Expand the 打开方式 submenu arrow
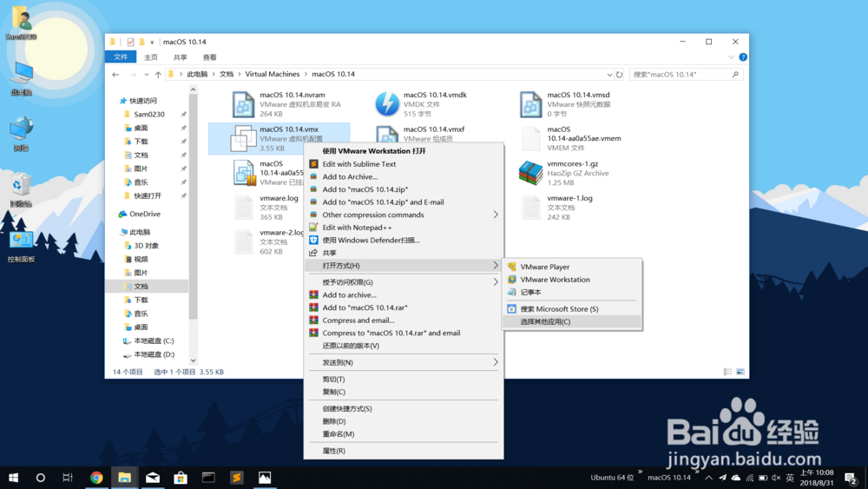This screenshot has height=489, width=868. pos(496,266)
